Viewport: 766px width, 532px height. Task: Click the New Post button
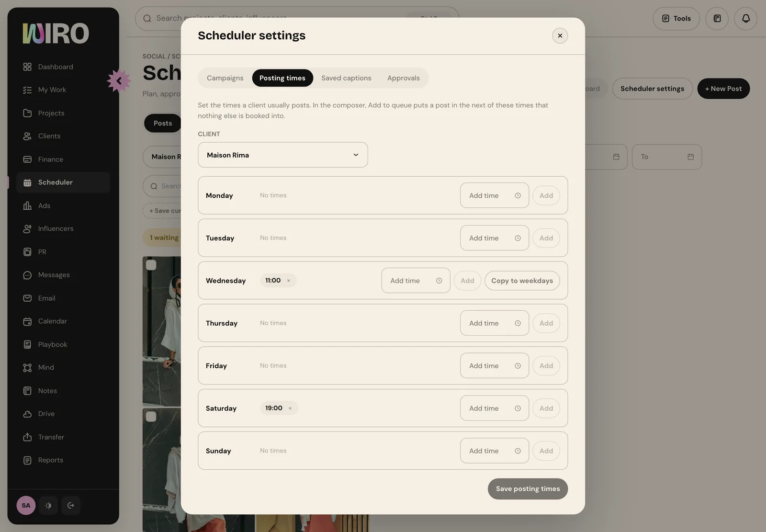click(x=723, y=89)
